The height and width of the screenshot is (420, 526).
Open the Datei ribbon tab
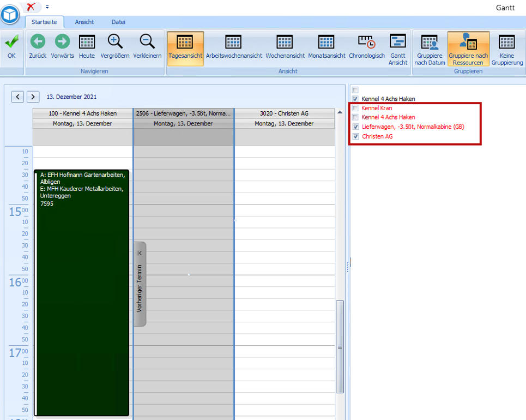118,22
